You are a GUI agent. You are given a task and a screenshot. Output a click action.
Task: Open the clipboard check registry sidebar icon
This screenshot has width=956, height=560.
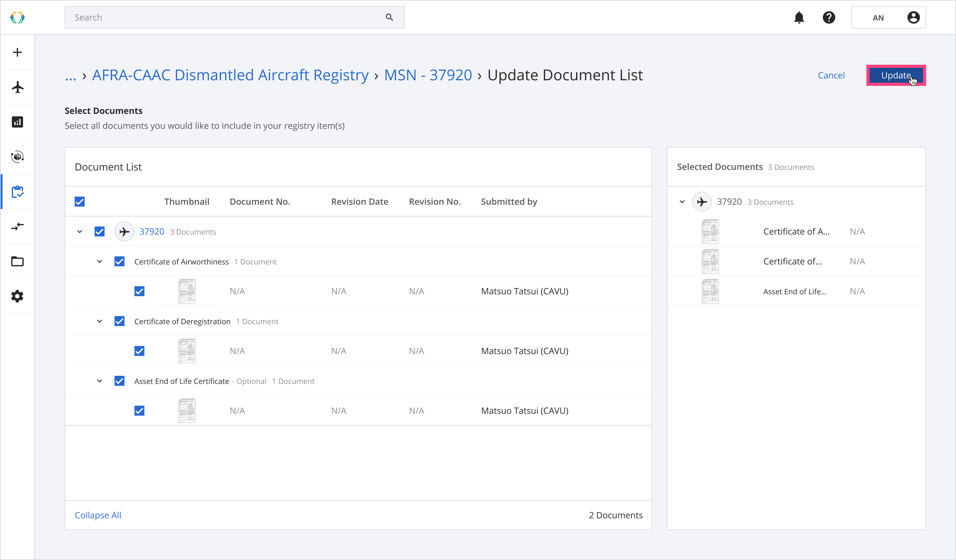click(17, 192)
